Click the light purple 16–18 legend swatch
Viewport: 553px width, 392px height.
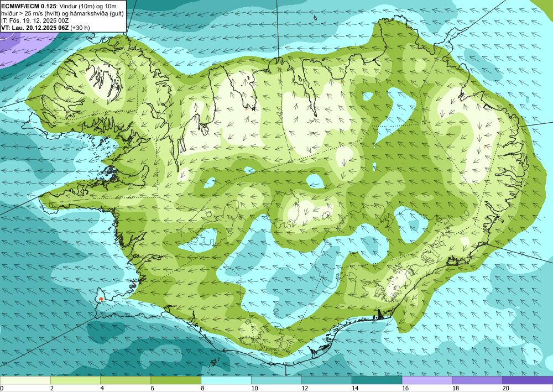427,380
